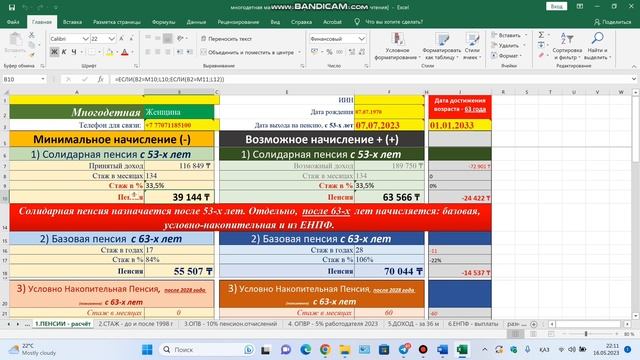Click the increase decimal icon
Screen dimensions: 640x360
tap(351, 52)
